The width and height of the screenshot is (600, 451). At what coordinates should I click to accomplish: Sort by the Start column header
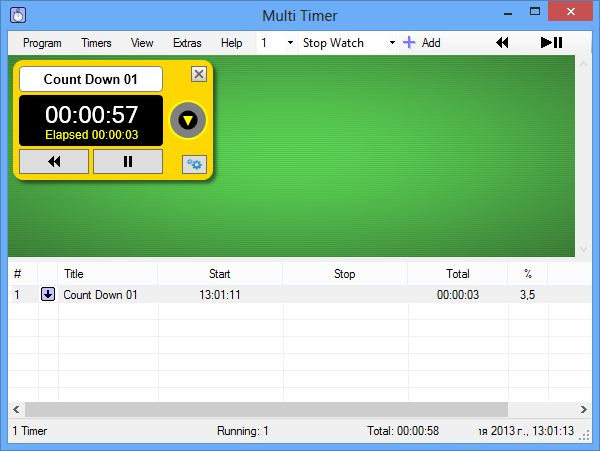[x=220, y=274]
